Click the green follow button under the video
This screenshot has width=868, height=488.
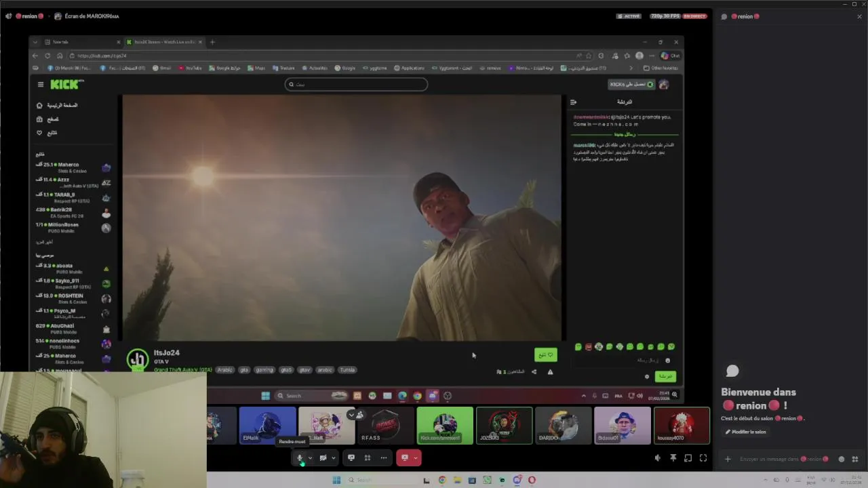tap(546, 354)
